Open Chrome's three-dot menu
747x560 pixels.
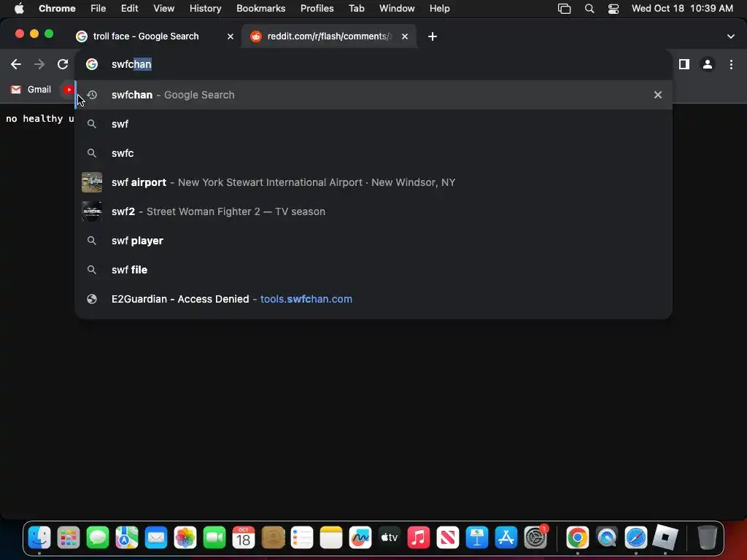tap(731, 64)
